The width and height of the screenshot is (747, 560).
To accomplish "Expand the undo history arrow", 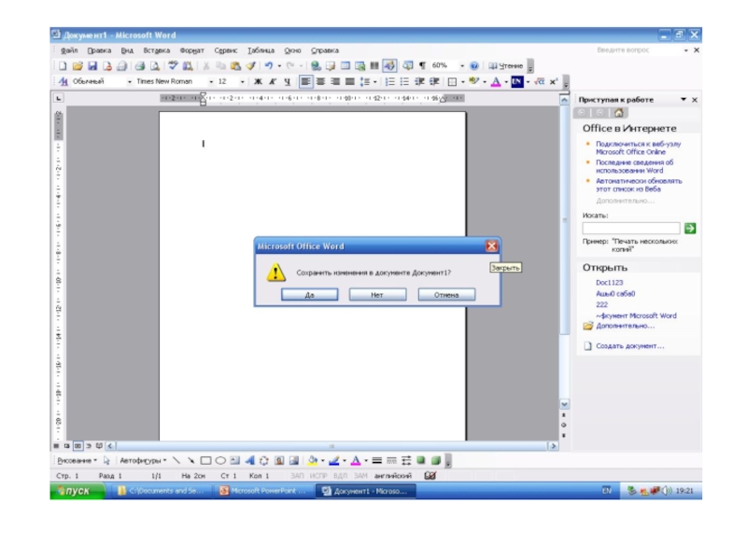I will pyautogui.click(x=279, y=65).
